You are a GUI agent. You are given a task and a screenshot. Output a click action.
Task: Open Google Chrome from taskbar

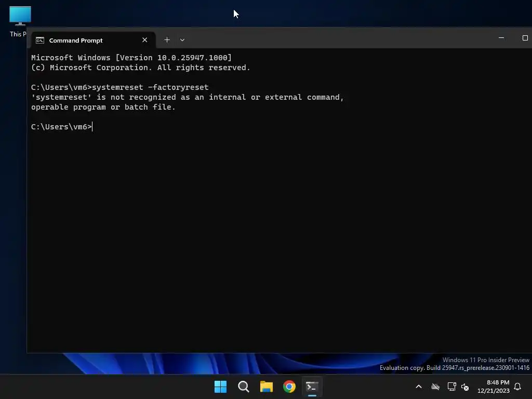[x=289, y=387]
